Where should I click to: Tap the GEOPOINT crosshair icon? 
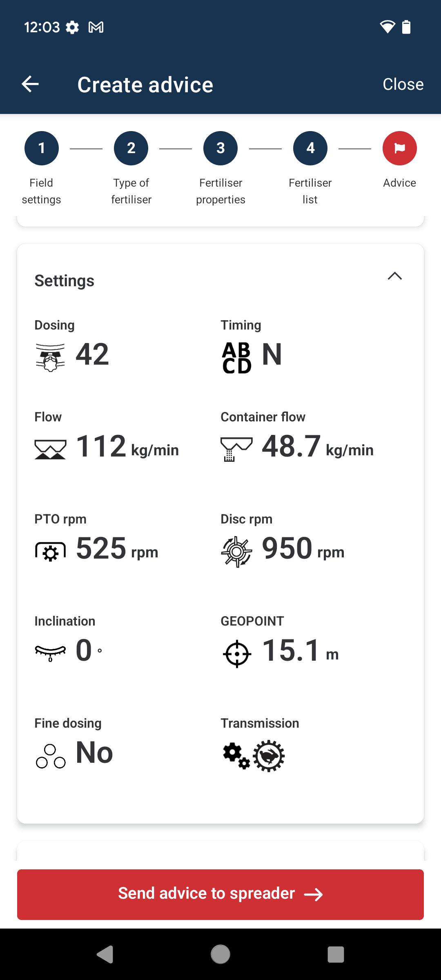tap(237, 654)
